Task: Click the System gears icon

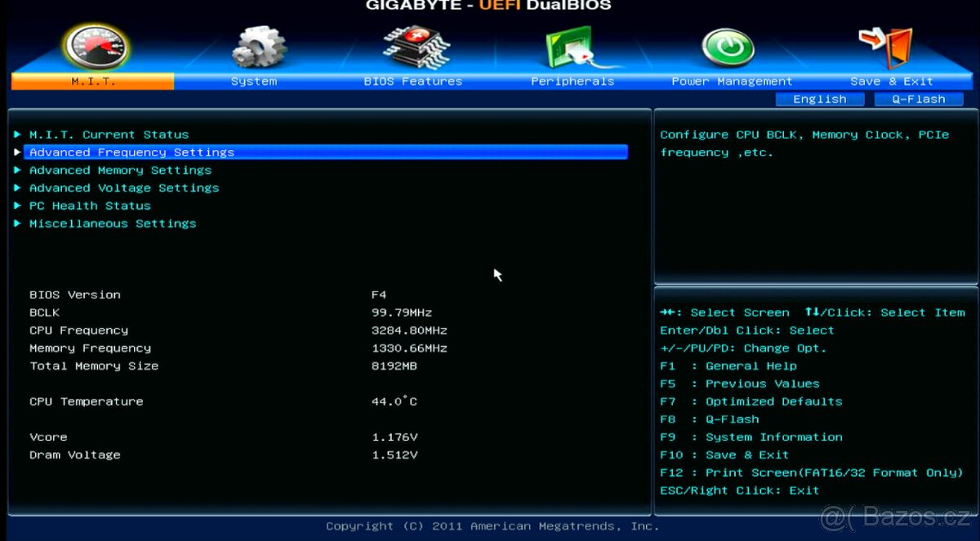Action: [x=258, y=47]
